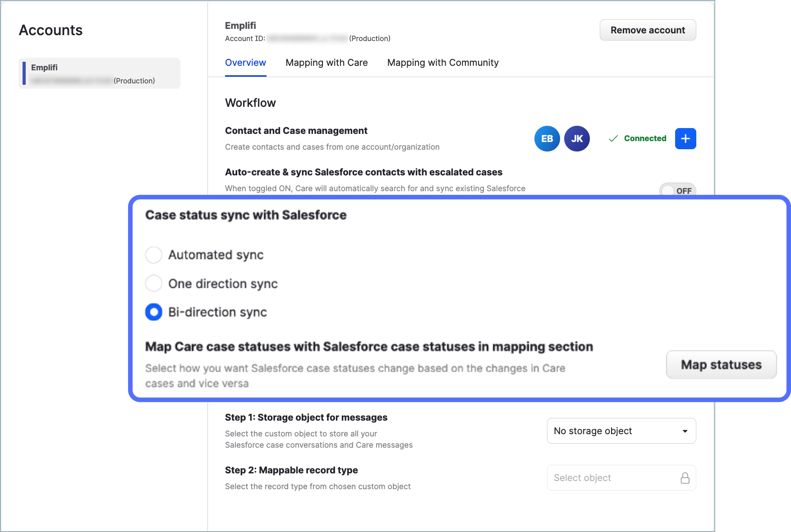The height and width of the screenshot is (532, 791).
Task: Click the Remove account button
Action: 648,30
